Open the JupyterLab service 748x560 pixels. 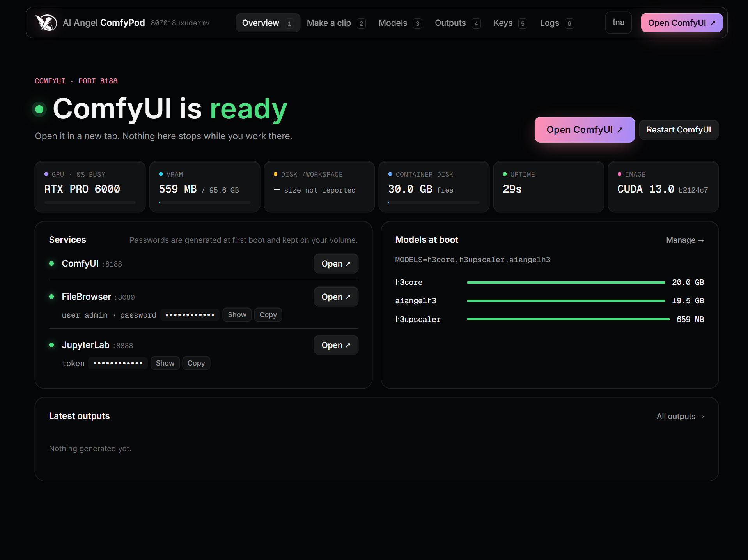click(x=336, y=345)
